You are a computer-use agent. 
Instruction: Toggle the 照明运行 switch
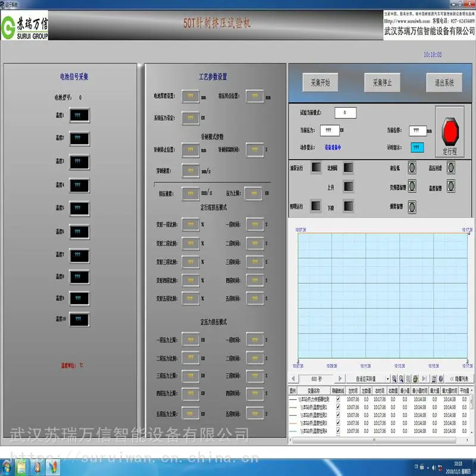[316, 206]
